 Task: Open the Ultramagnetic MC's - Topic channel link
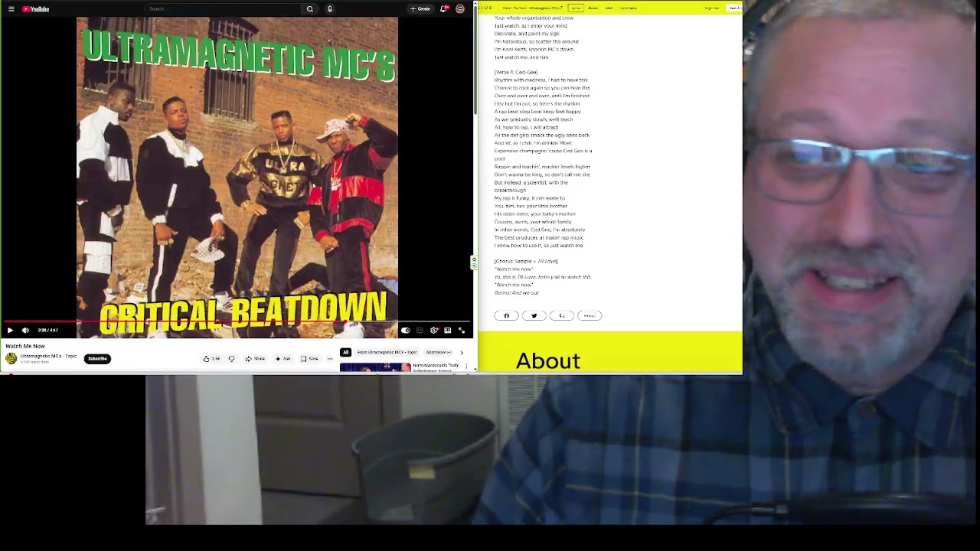pos(48,356)
